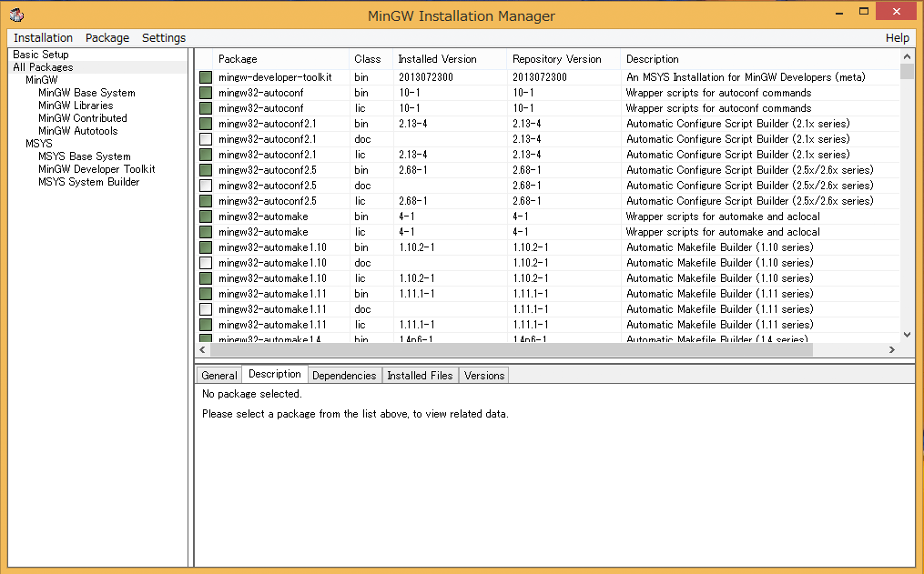The width and height of the screenshot is (924, 574).
Task: Click the 'doc' class cell of mingw32-automake1.11
Action: (x=362, y=309)
